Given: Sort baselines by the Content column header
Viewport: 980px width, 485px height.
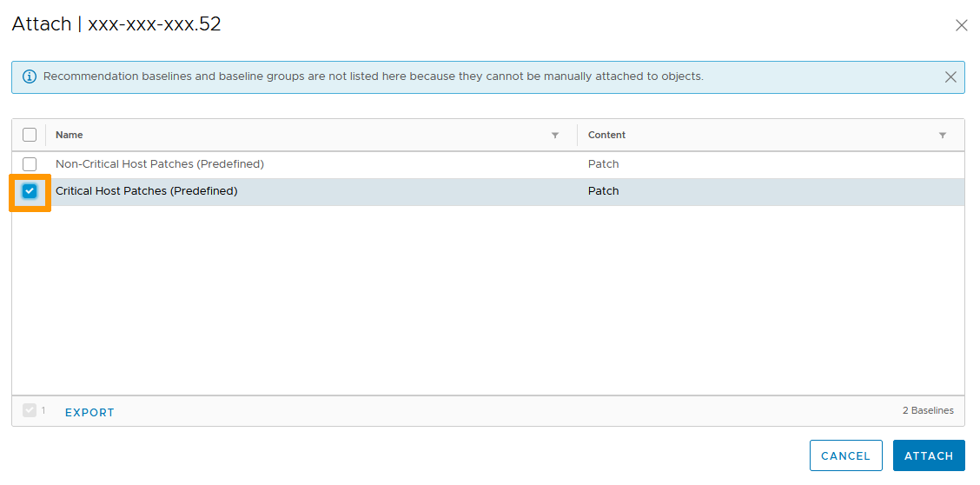Looking at the screenshot, I should tap(606, 136).
